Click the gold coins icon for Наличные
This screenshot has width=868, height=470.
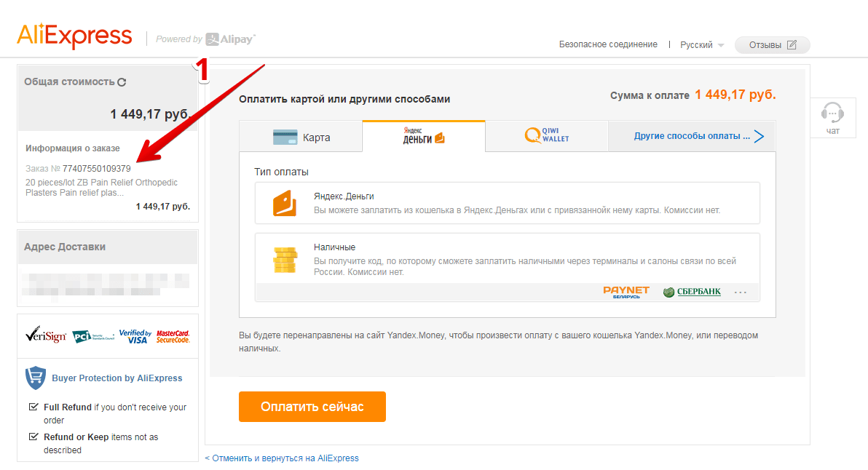(285, 260)
